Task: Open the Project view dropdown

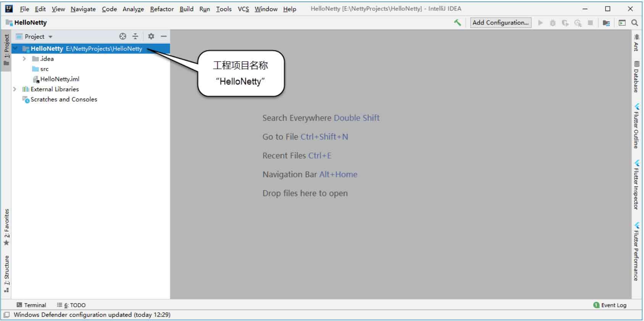Action: point(38,37)
